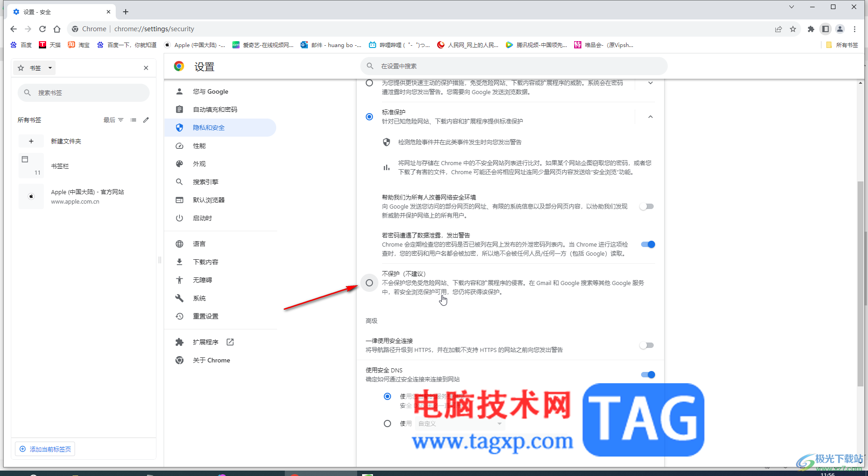This screenshot has height=476, width=868.
Task: Toggle 帮助我们为所有人改善网络安全环境 switch
Action: 647,206
